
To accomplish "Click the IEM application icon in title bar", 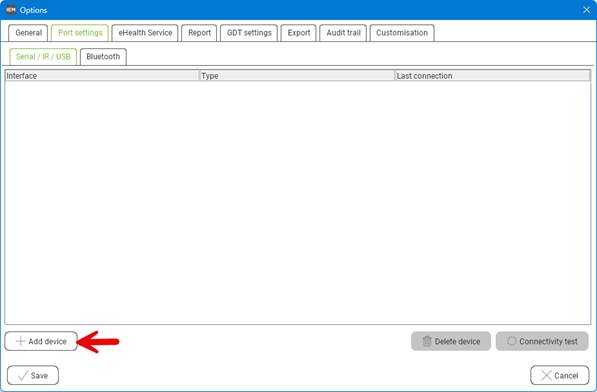I will (x=11, y=10).
